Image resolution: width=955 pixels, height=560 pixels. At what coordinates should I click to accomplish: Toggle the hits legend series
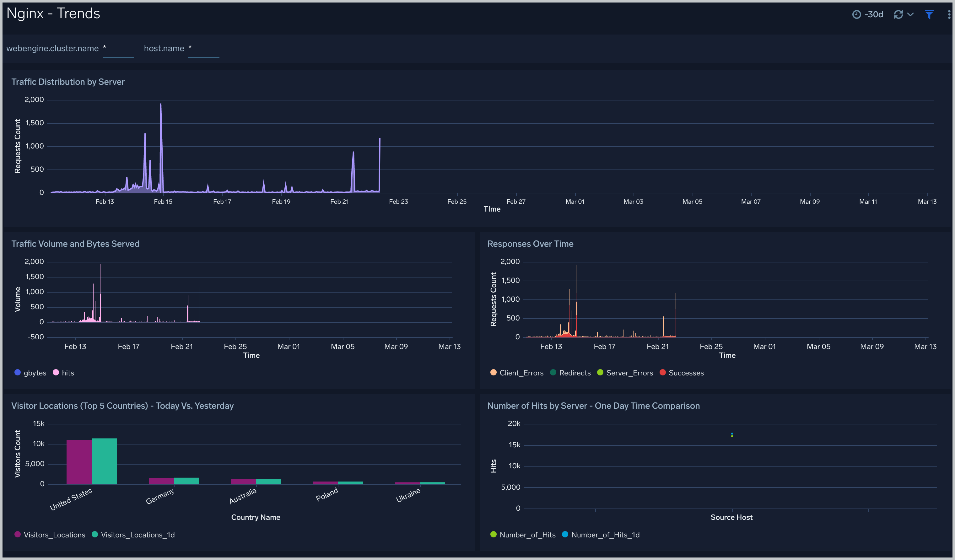click(x=63, y=373)
